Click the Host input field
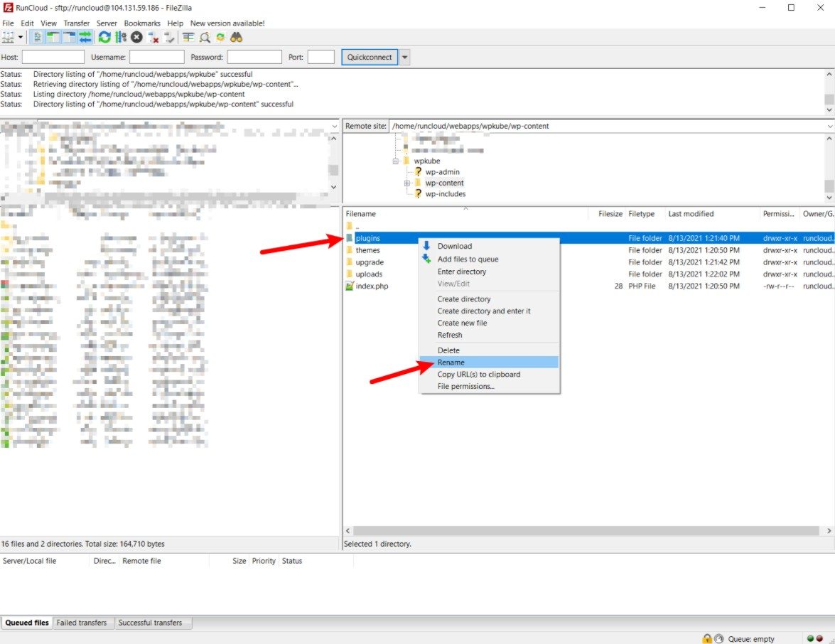 point(53,57)
